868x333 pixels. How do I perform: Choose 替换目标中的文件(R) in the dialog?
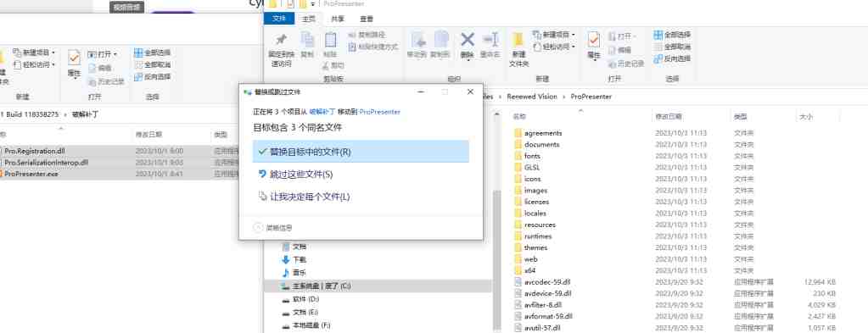361,152
